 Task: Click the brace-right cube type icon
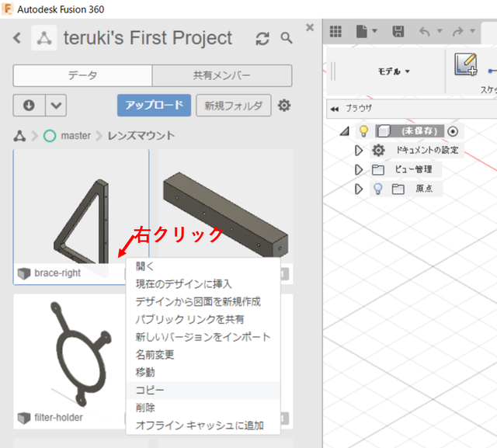[24, 273]
